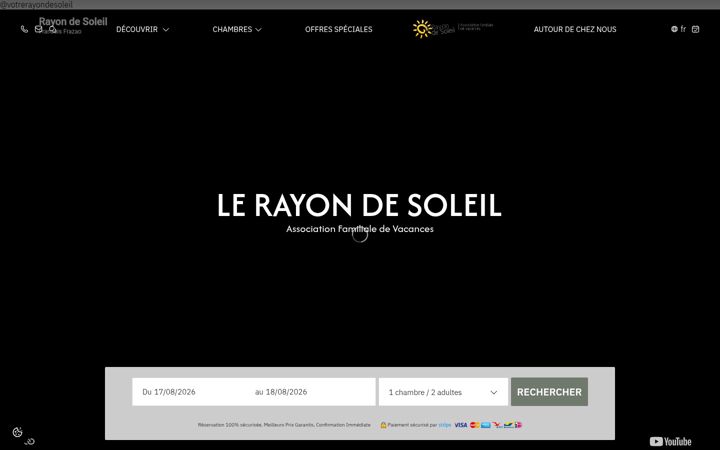
Task: Click the LE RAYON DE SOLEIL heading
Action: (359, 205)
